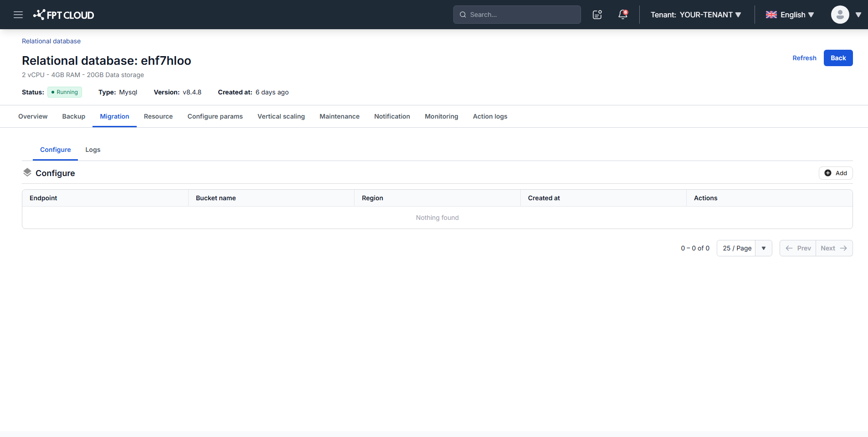Open the Vertical scaling tab
The width and height of the screenshot is (868, 437).
tap(281, 116)
